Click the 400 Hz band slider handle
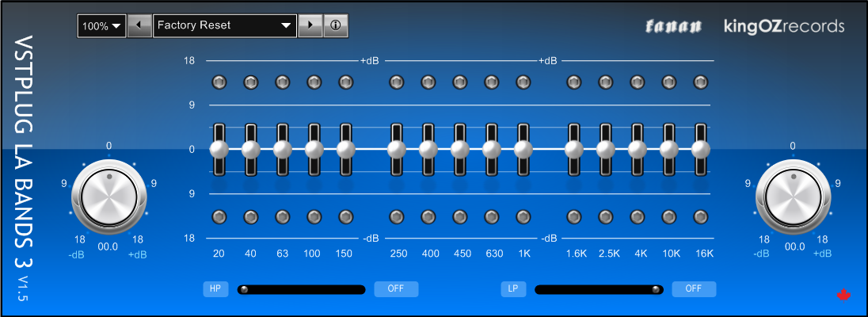The height and width of the screenshot is (317, 868). 428,149
